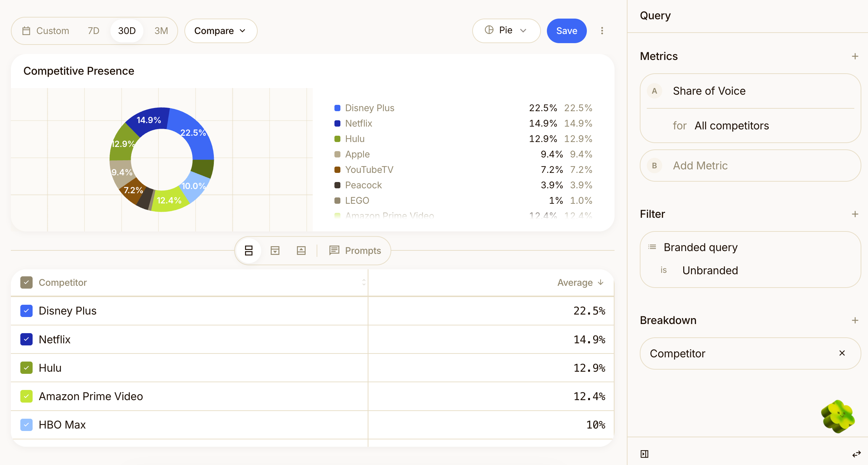Uncheck the HBO Max row checkbox

tap(26, 425)
